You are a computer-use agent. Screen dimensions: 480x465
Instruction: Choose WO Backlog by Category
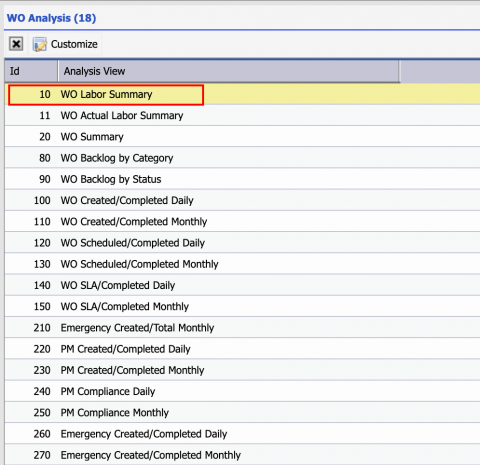pos(242,158)
